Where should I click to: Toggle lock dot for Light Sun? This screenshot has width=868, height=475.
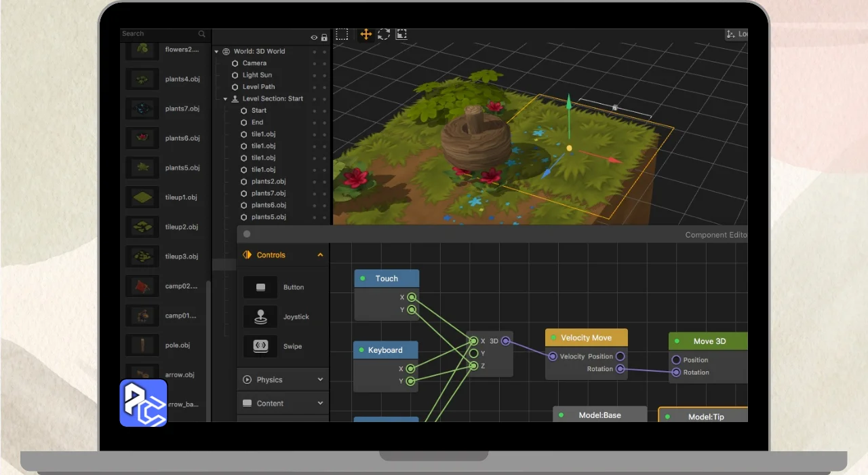324,75
